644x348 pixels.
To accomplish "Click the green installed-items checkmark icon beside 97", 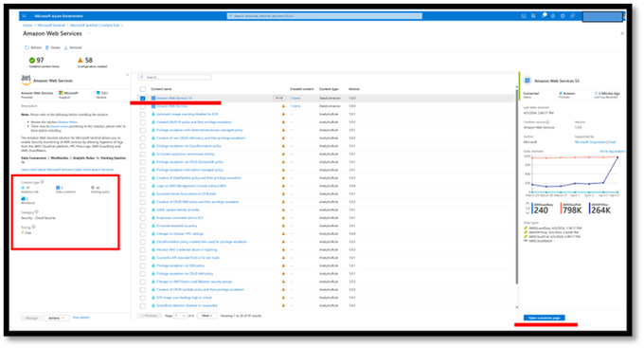I will coord(32,61).
